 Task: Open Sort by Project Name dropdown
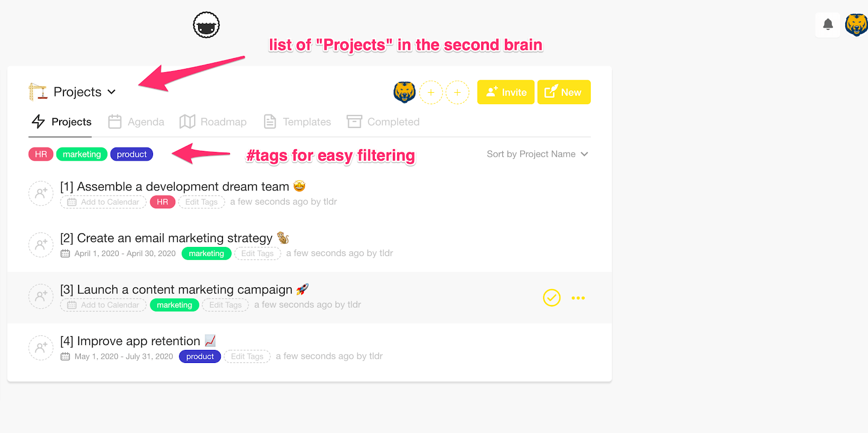537,154
